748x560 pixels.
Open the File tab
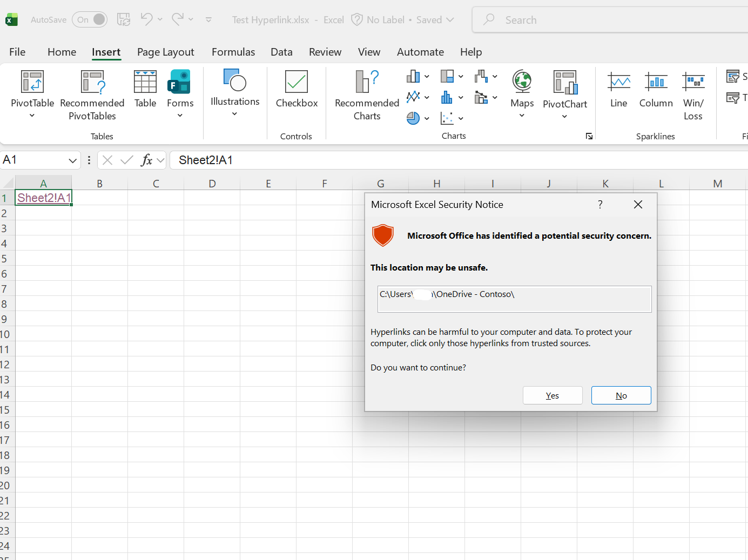[17, 52]
